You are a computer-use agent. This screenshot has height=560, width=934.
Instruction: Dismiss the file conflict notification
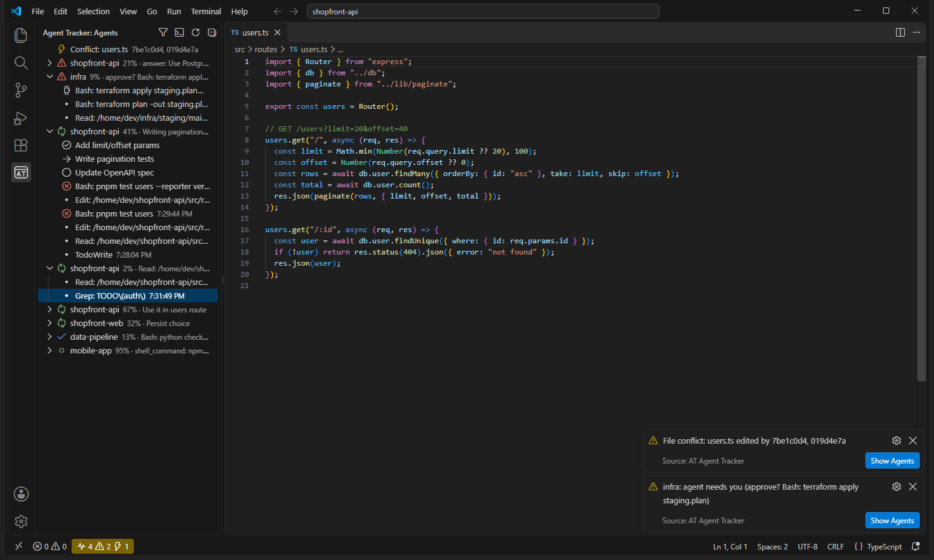click(x=913, y=441)
